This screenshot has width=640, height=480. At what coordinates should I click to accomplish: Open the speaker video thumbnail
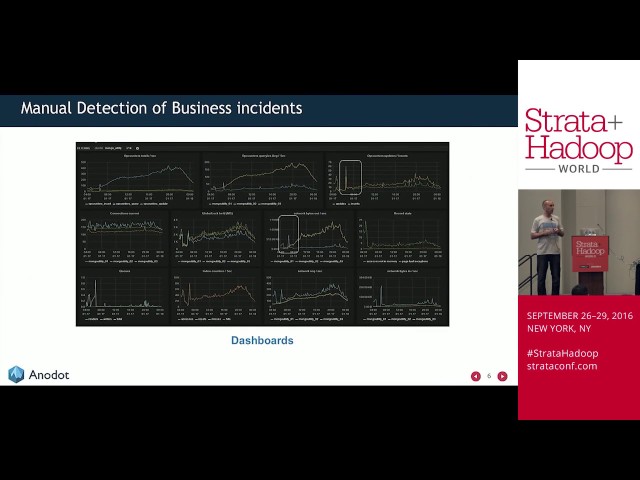pos(579,242)
